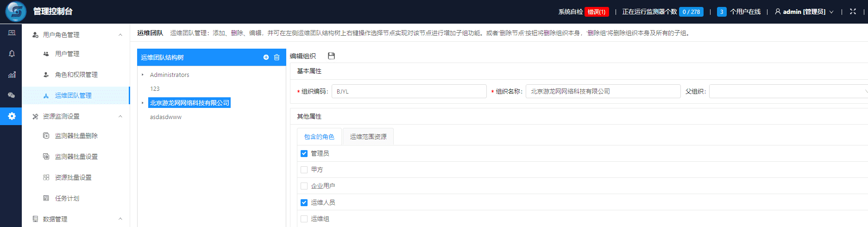
Task: Click the 3 users online badge
Action: click(x=722, y=12)
